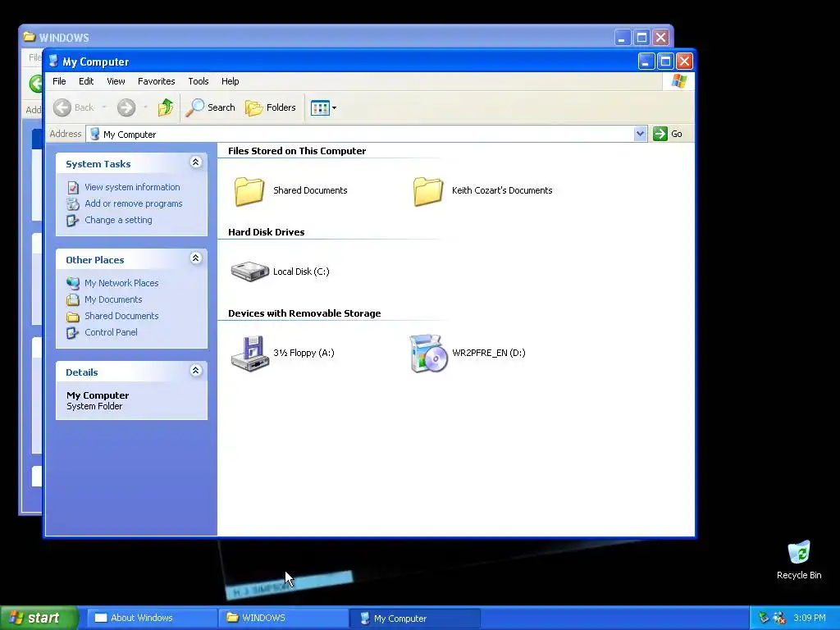Click the My Computer title bar icon
Viewport: 840px width, 630px height.
click(x=53, y=61)
